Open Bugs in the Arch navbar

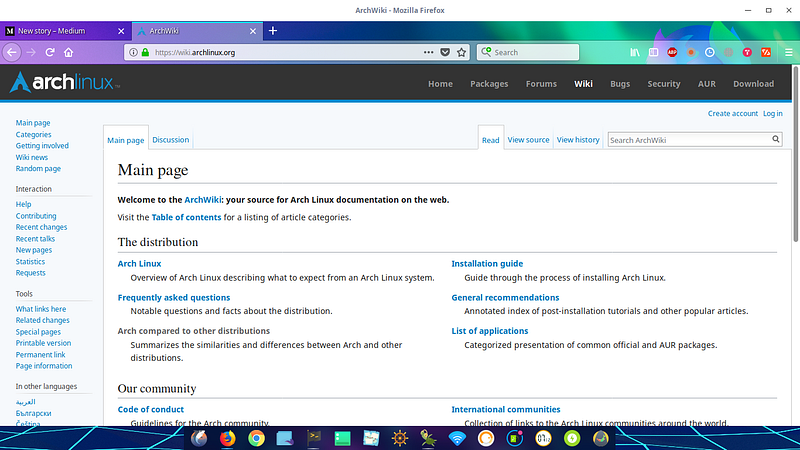pyautogui.click(x=620, y=84)
